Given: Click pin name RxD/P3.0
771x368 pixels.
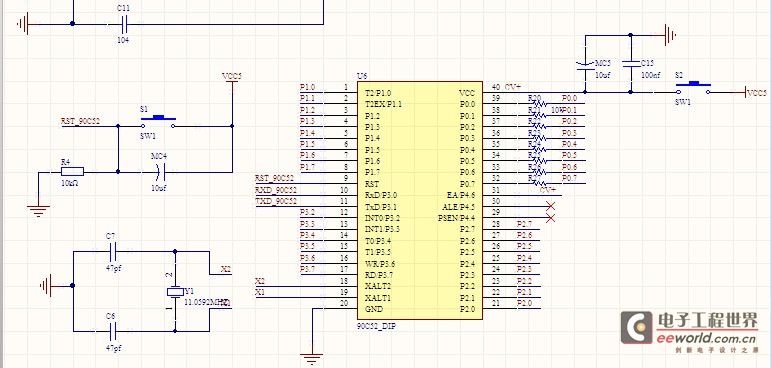Looking at the screenshot, I should (x=381, y=195).
